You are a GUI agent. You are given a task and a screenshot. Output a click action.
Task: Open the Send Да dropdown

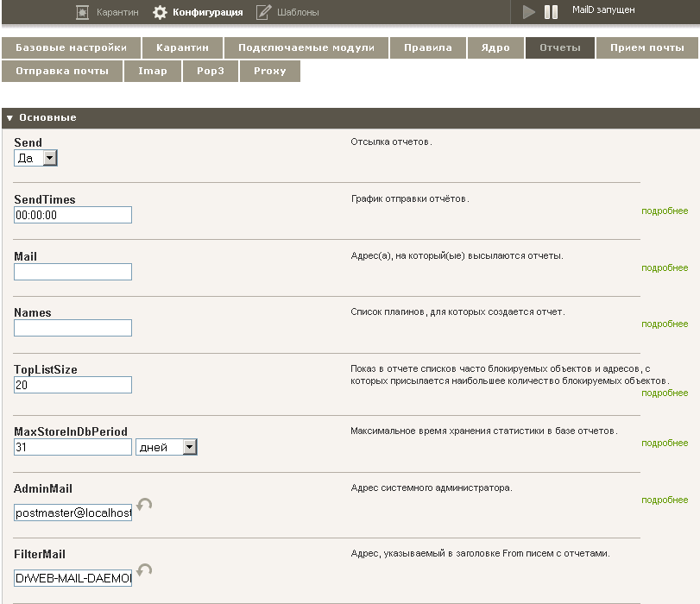pyautogui.click(x=35, y=158)
